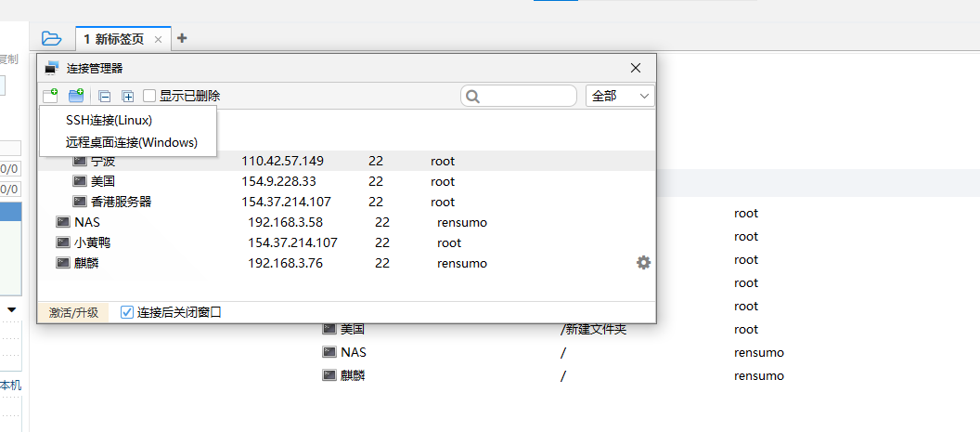
Task: Open the settings gear in Connection Manager
Action: pos(643,263)
